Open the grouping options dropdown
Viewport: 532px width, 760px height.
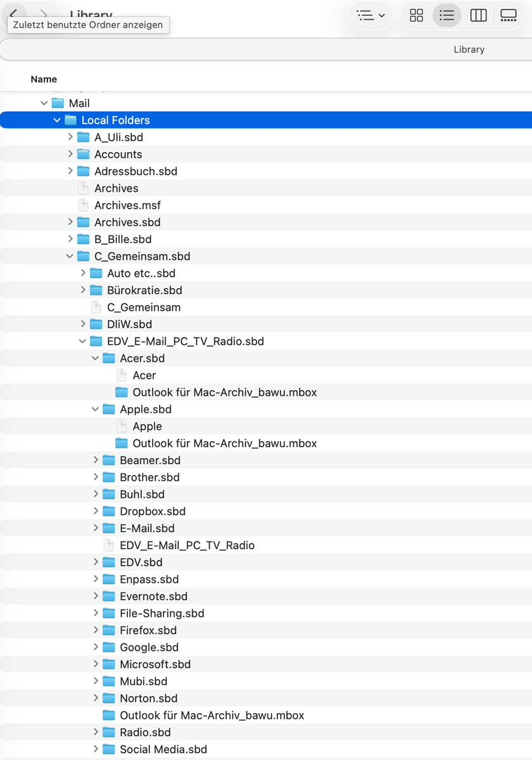tap(370, 15)
